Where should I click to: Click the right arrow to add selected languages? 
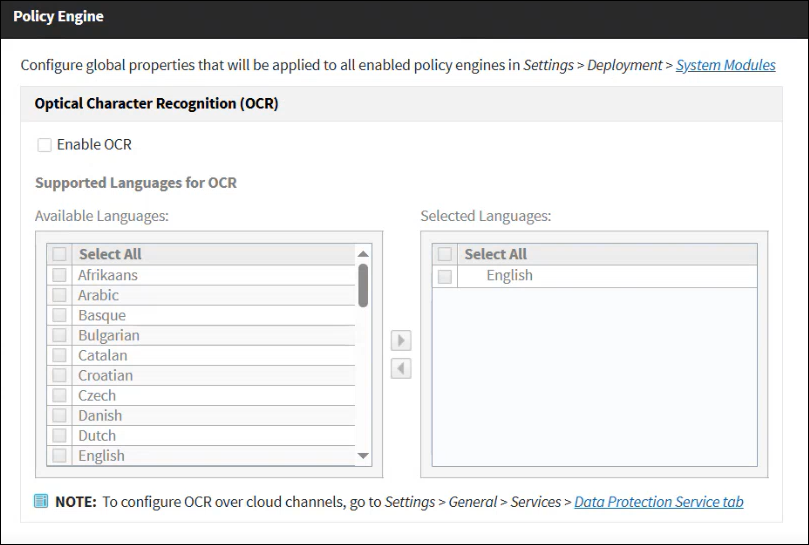coord(401,341)
